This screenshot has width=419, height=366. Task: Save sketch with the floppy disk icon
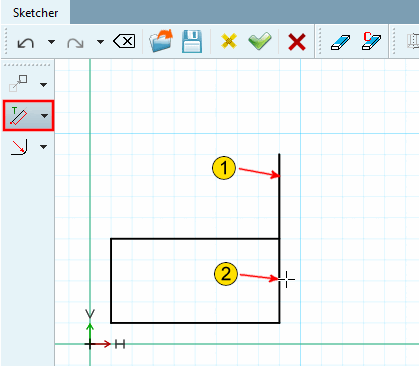(192, 41)
